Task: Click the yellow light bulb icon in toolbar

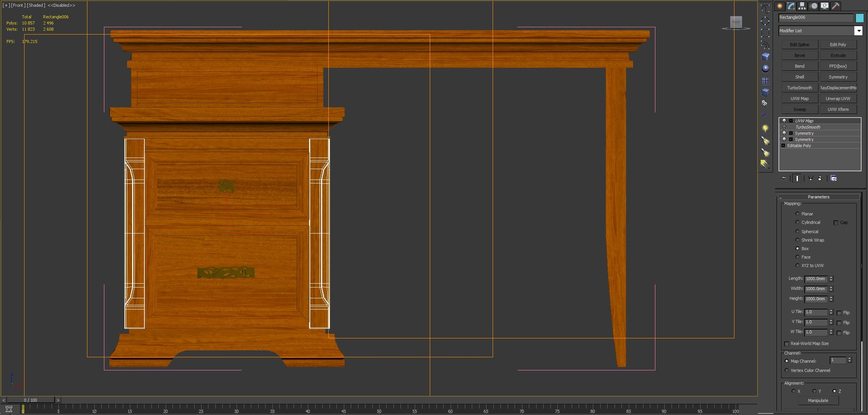Action: 765,129
